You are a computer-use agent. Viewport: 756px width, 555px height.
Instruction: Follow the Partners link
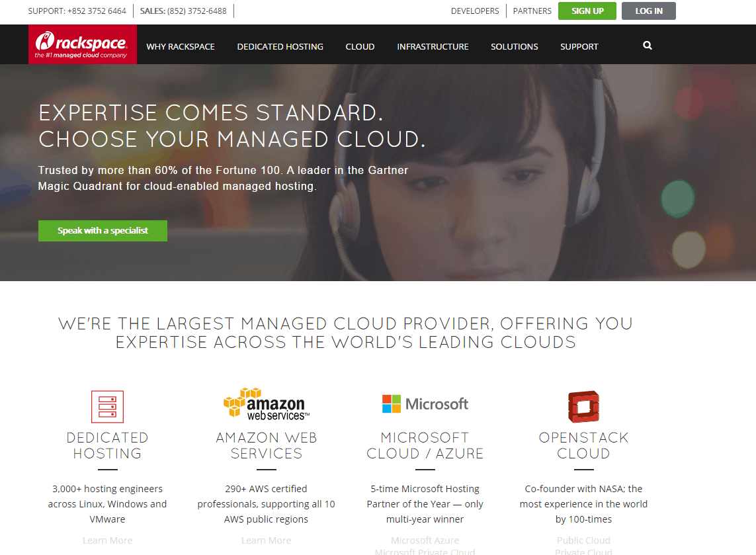tap(532, 11)
